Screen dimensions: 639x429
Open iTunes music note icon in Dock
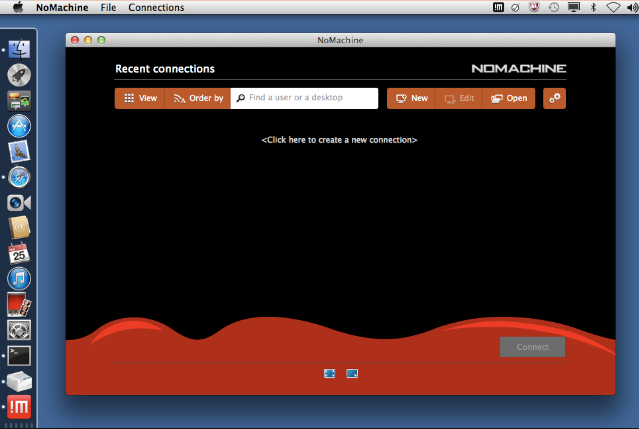click(19, 279)
